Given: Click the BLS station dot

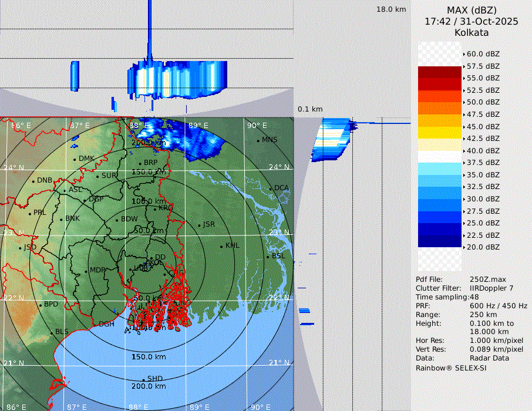Looking at the screenshot, I should [51, 333].
